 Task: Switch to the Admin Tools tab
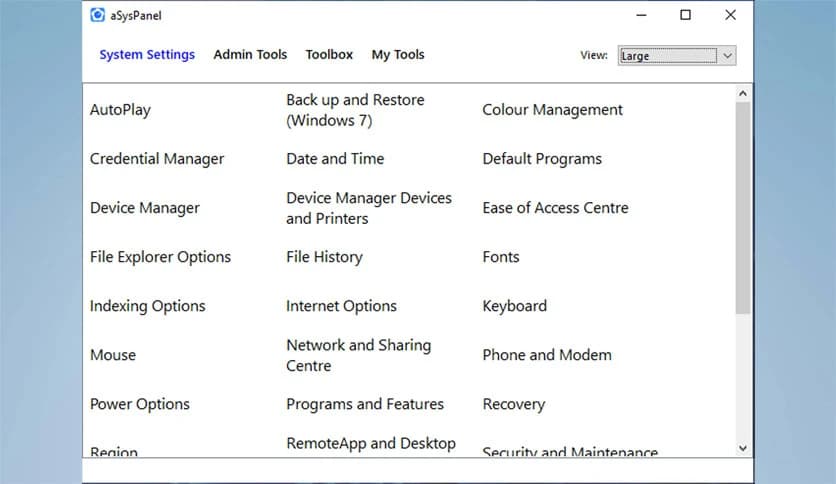250,55
